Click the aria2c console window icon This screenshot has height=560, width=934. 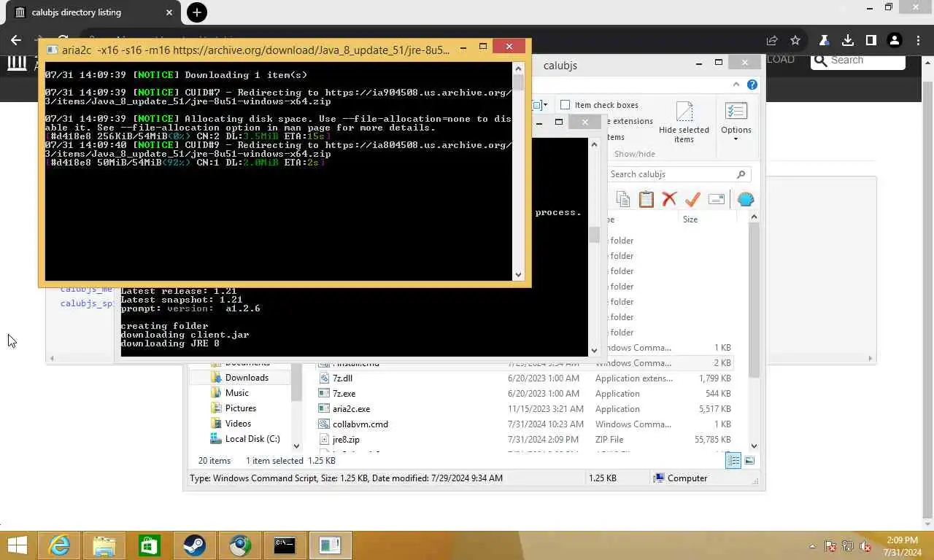[x=51, y=50]
